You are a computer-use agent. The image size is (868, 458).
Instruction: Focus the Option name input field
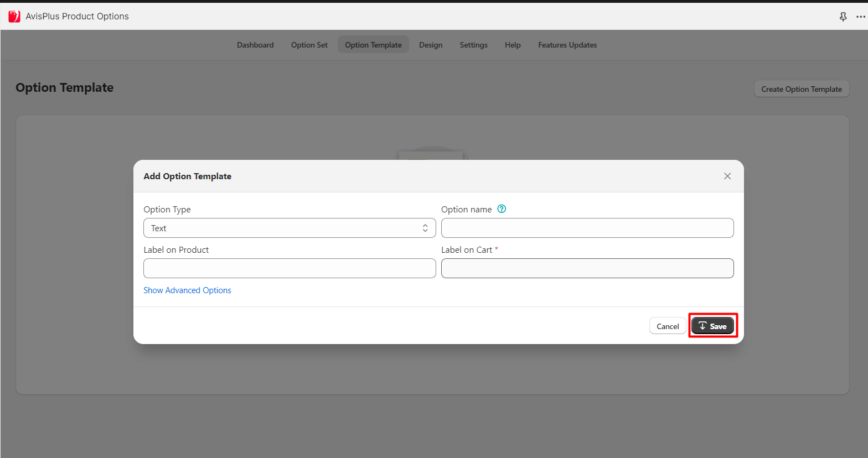point(587,228)
